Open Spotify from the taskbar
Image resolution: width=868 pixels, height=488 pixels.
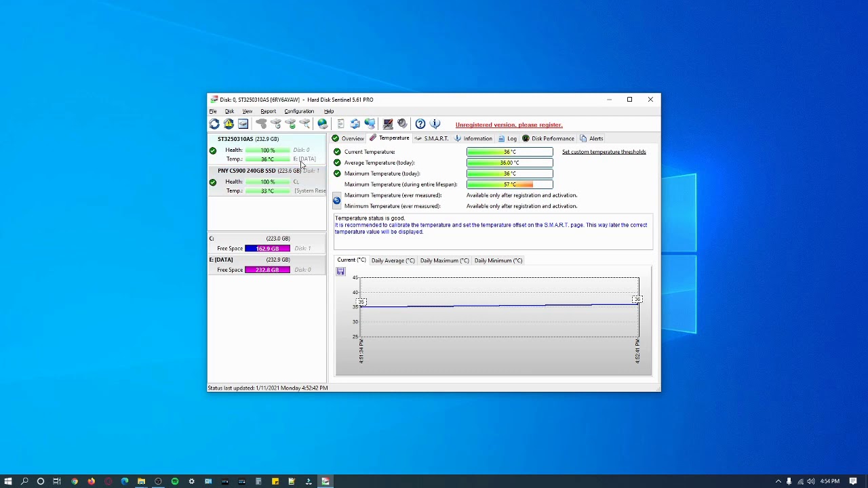pos(175,481)
